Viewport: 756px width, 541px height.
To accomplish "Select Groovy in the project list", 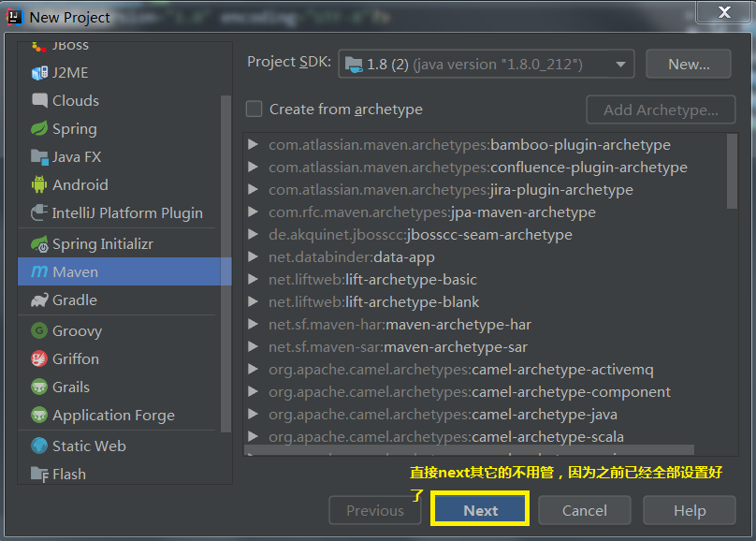I will tap(119, 330).
